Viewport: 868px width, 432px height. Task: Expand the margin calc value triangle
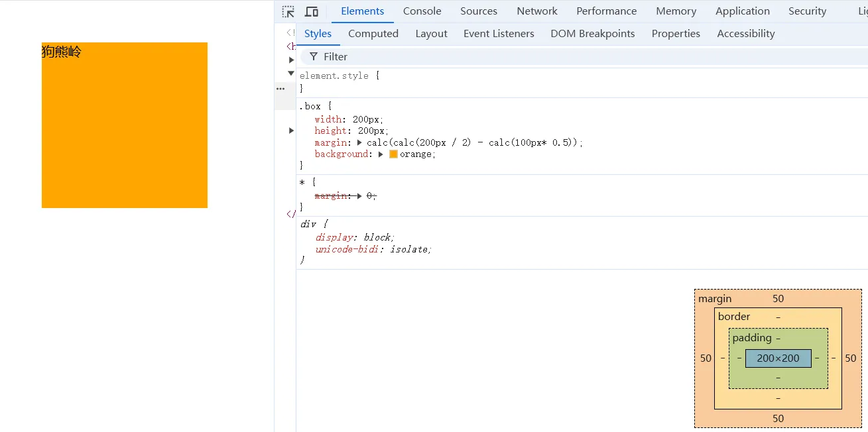pyautogui.click(x=360, y=142)
